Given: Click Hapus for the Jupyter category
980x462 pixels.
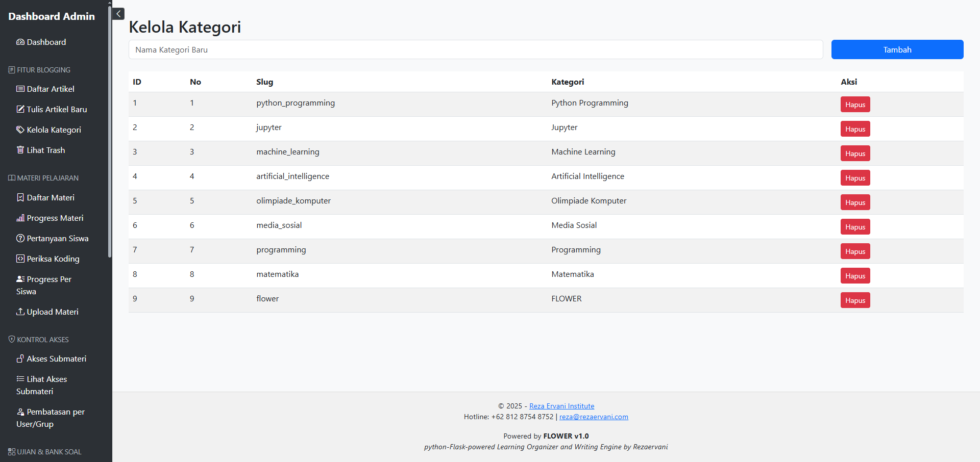Looking at the screenshot, I should 855,129.
